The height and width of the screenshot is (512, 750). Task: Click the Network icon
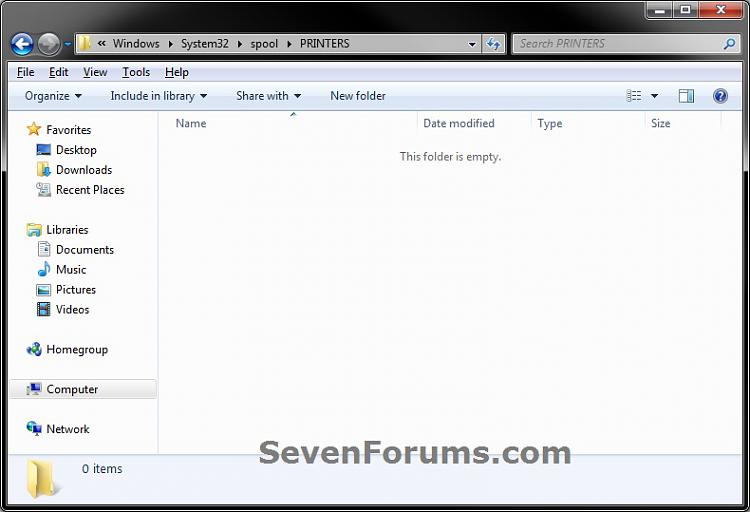coord(34,428)
